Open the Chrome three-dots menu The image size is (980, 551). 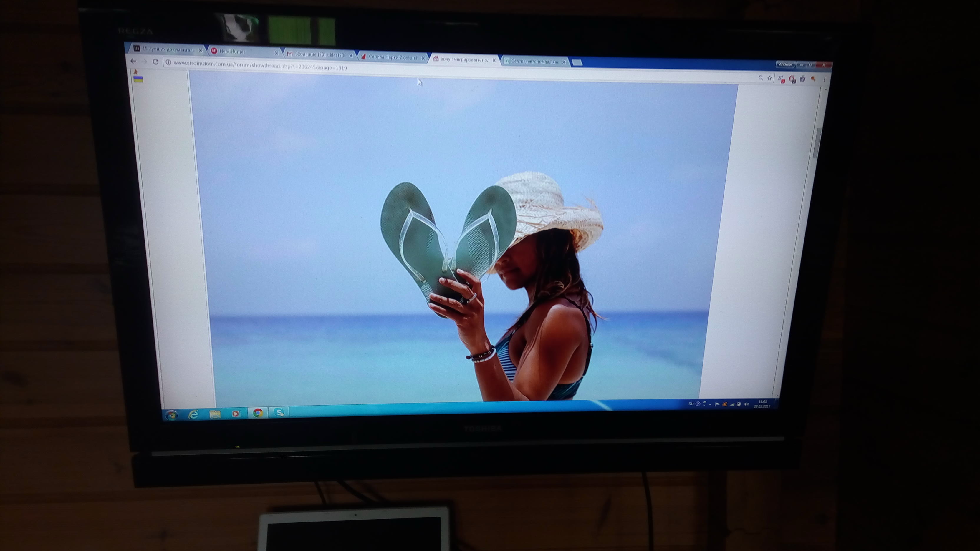click(x=824, y=79)
